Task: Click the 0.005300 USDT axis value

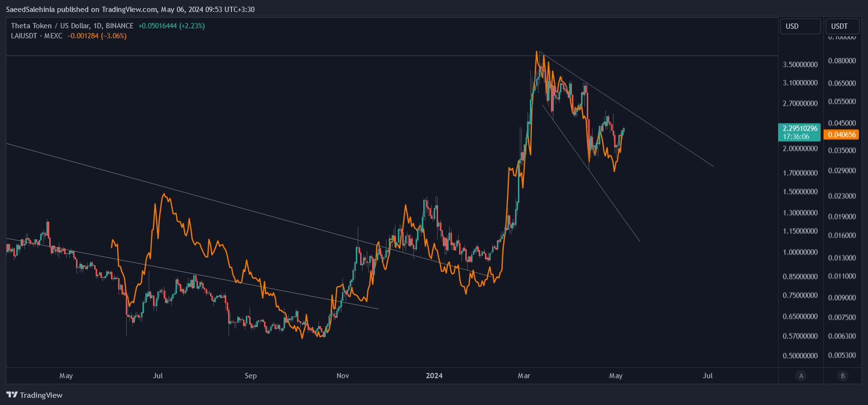Action: 842,355
